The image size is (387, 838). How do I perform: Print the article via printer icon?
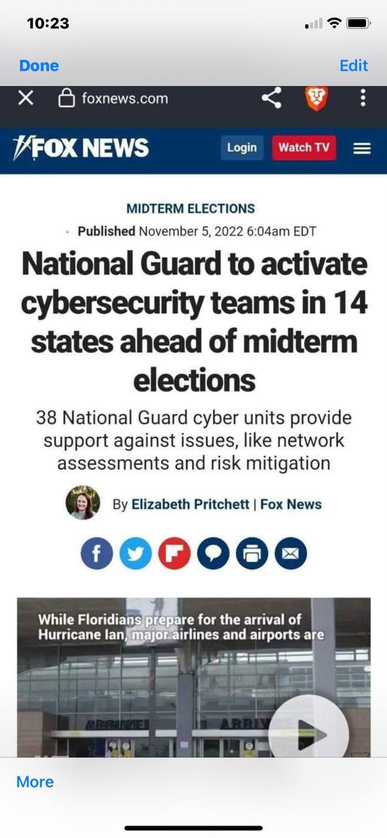252,553
